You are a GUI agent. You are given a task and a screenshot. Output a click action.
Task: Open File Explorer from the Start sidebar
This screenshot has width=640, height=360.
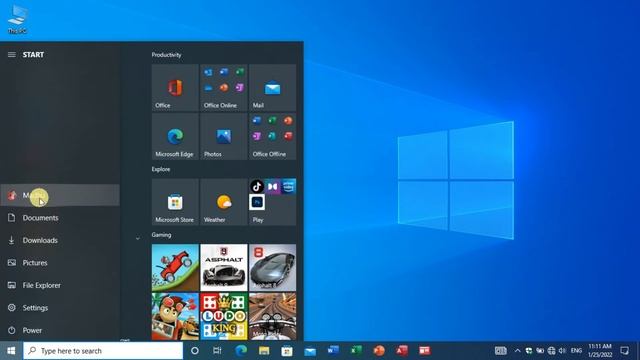[60, 285]
